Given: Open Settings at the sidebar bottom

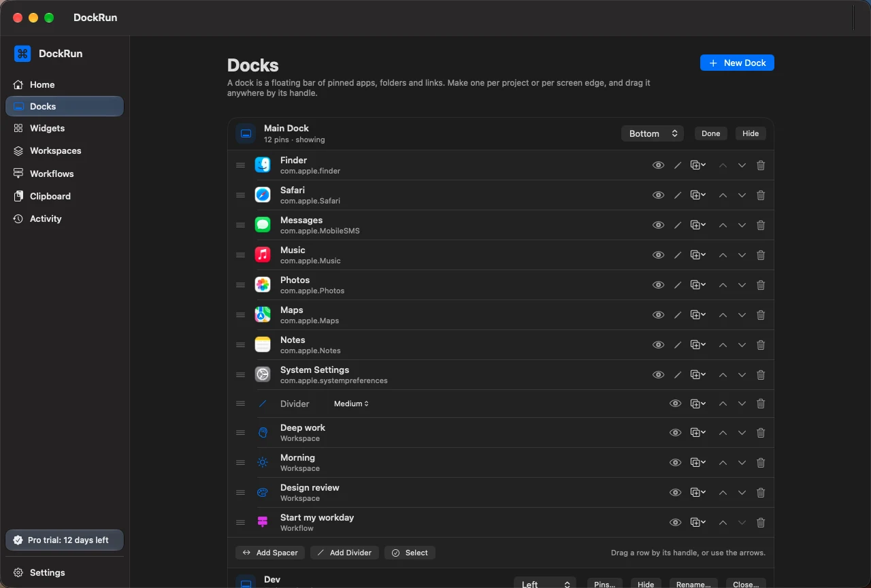Looking at the screenshot, I should click(x=65, y=572).
